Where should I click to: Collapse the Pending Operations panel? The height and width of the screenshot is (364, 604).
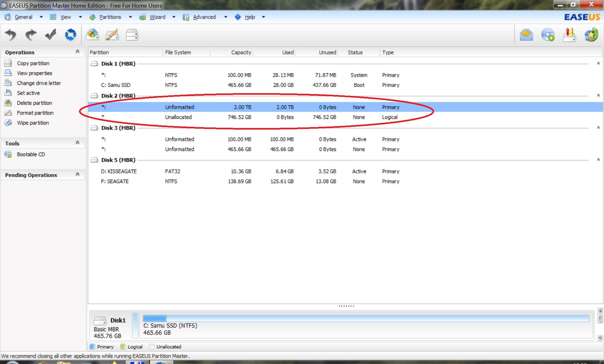click(77, 174)
